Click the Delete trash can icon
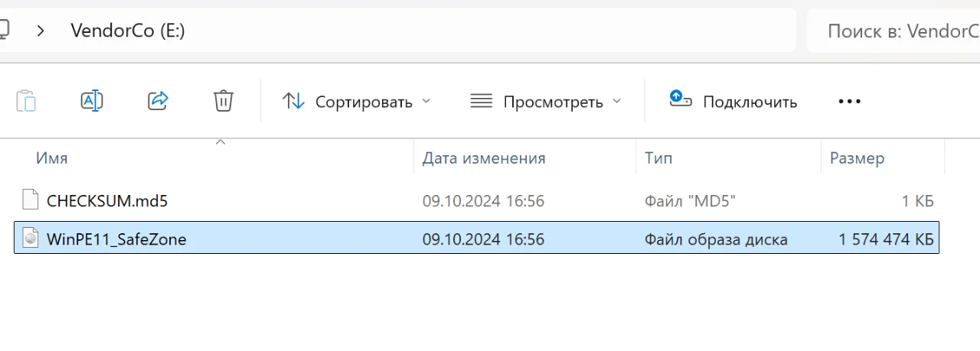Screen dimensions: 980x351 click(224, 101)
